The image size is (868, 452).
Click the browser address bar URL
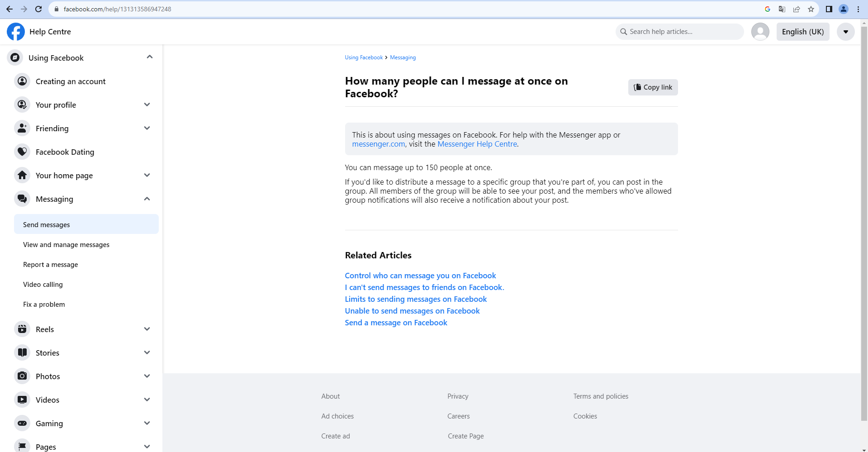pos(118,9)
